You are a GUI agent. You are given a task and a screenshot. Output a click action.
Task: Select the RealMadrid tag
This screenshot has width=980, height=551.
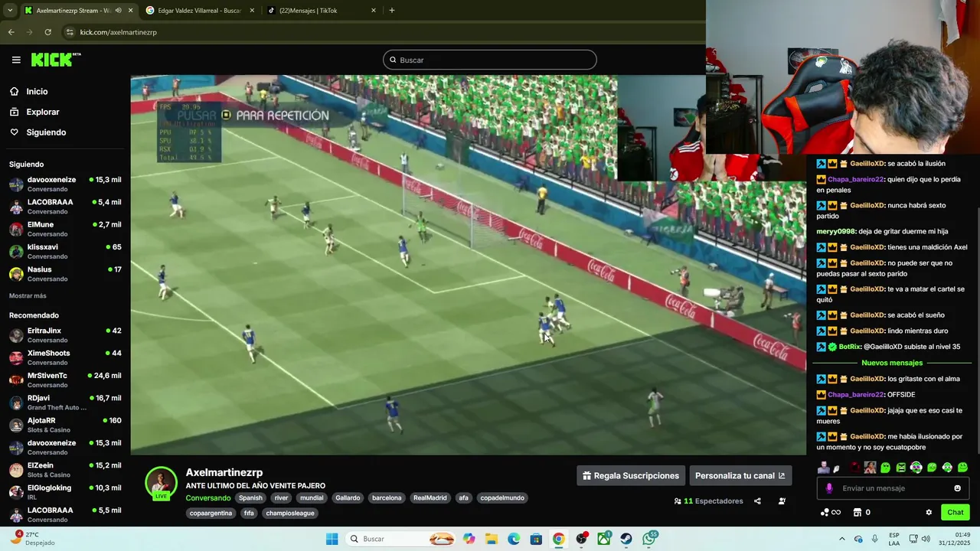[x=430, y=498]
